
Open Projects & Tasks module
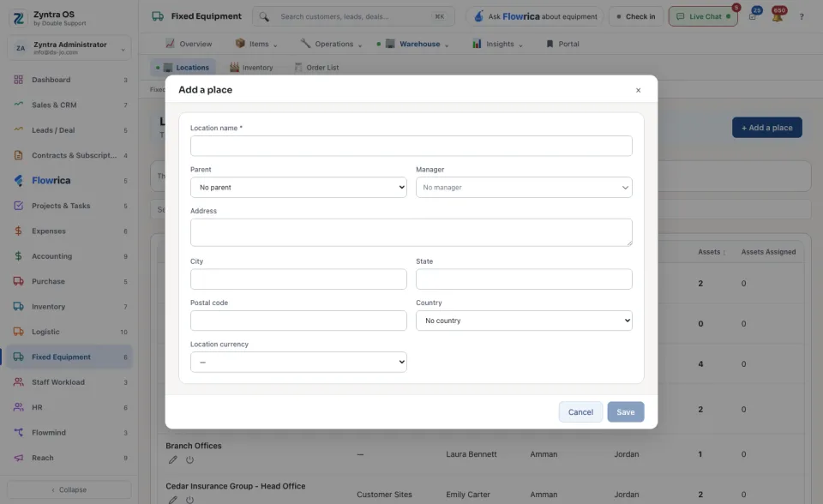69,206
